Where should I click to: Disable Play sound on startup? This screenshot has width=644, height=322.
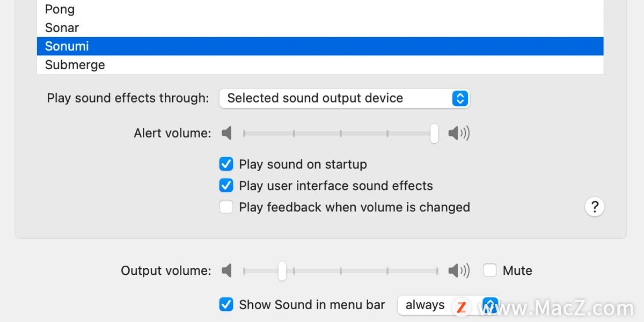pos(226,164)
